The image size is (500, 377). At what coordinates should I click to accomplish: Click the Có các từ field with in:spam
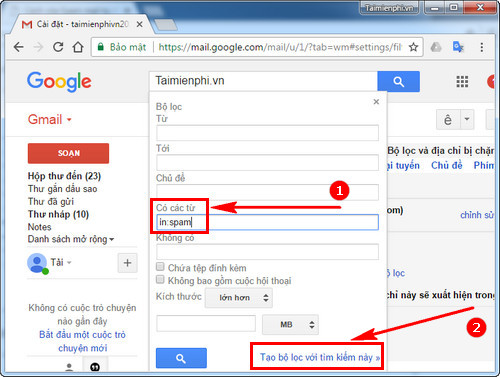[267, 222]
